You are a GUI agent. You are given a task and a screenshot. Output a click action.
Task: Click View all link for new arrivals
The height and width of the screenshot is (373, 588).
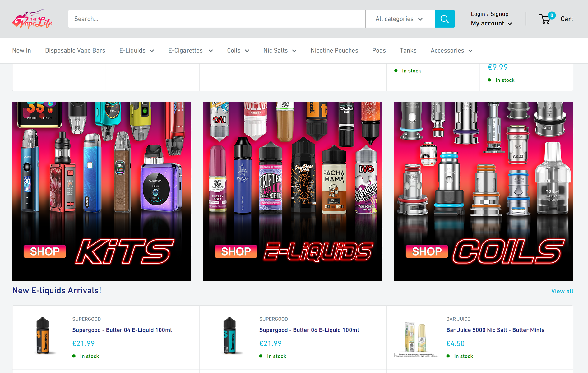pyautogui.click(x=562, y=291)
